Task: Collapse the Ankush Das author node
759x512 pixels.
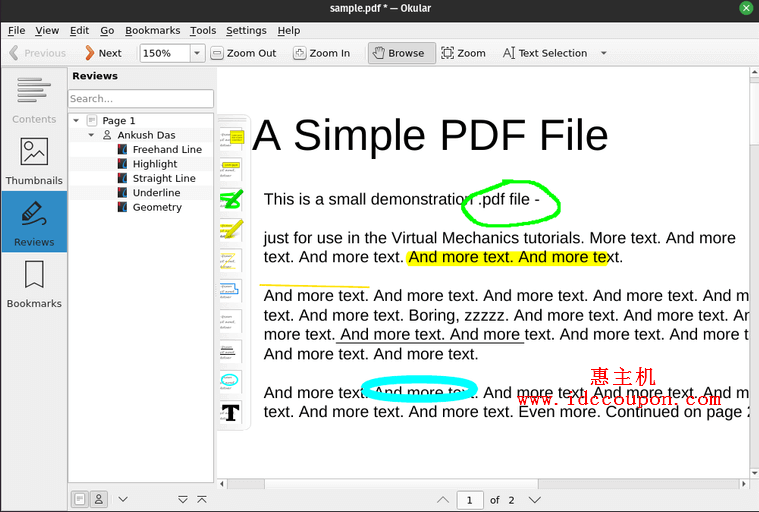Action: [x=91, y=135]
